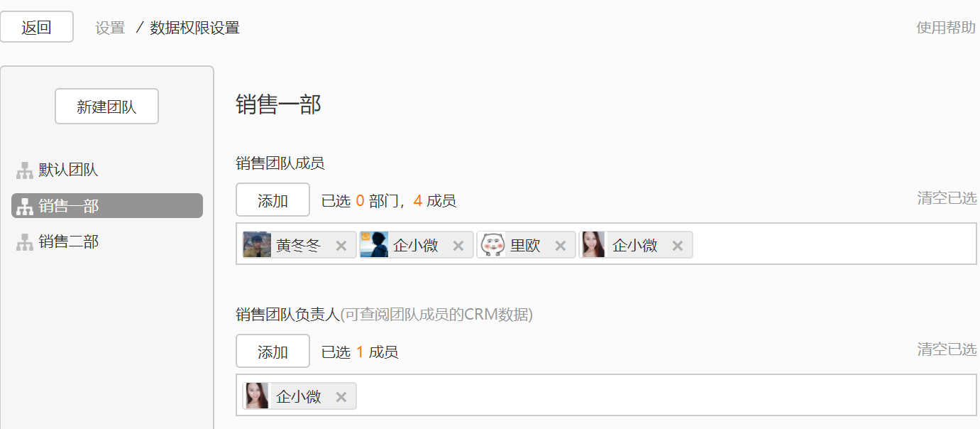Click the 返回 back button
Viewport: 980px width, 429px height.
tap(37, 27)
